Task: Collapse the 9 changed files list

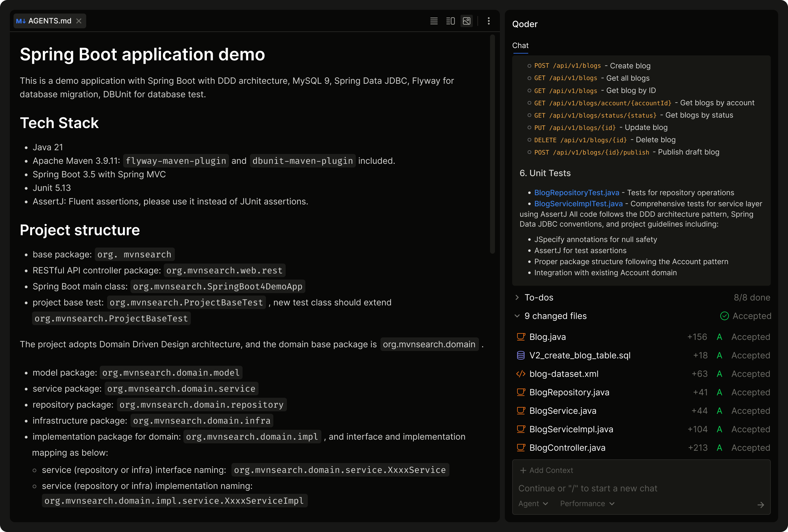Action: point(517,316)
